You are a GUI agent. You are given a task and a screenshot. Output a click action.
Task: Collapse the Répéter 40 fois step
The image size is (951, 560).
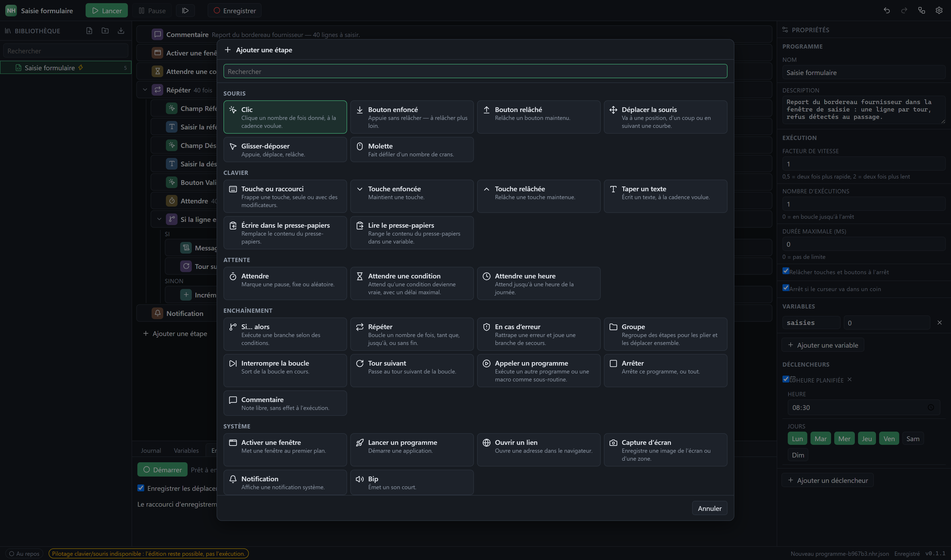coord(145,90)
